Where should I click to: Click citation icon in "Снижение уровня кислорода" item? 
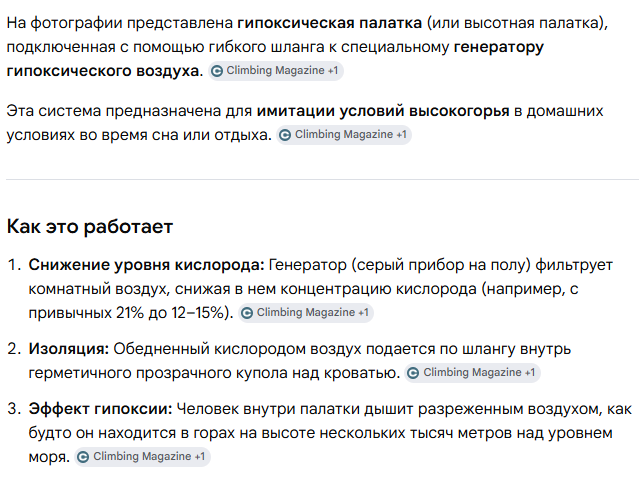247,313
